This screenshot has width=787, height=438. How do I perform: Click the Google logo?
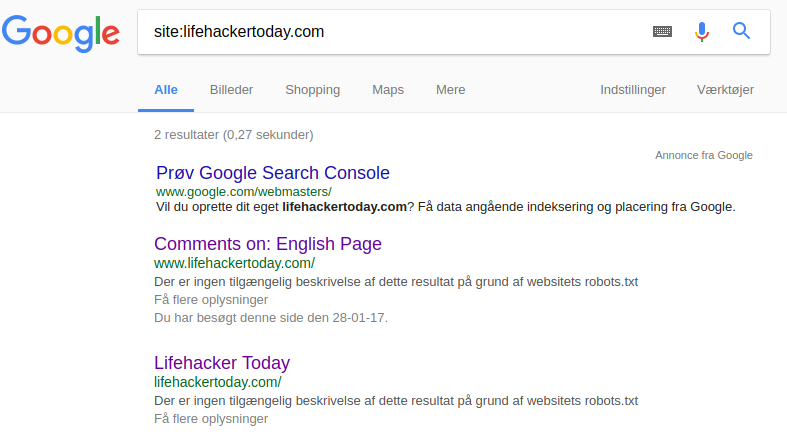[61, 33]
